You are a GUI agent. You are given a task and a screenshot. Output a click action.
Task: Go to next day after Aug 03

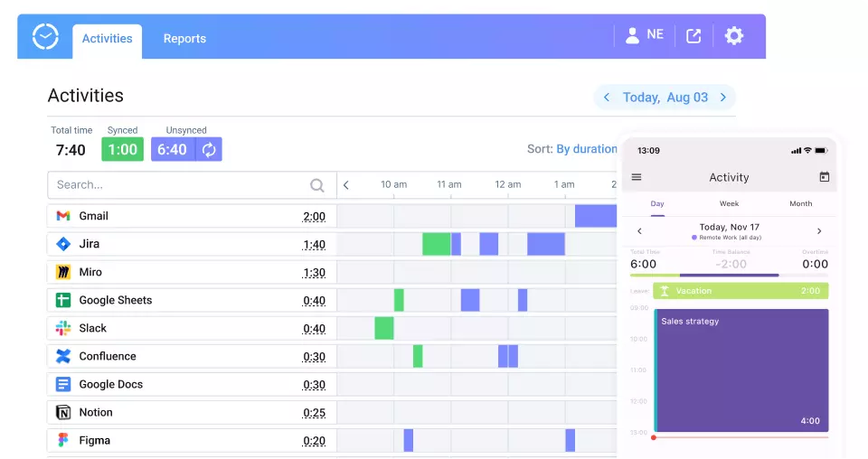pos(723,98)
